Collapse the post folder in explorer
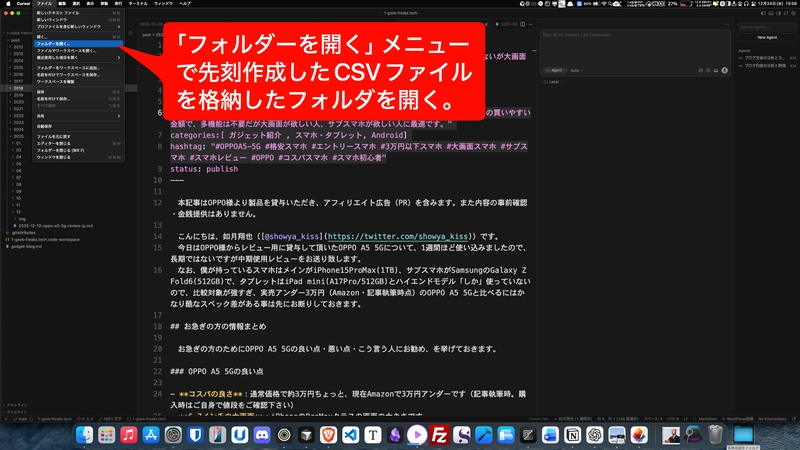Image resolution: width=800 pixels, height=450 pixels. pyautogui.click(x=15, y=40)
